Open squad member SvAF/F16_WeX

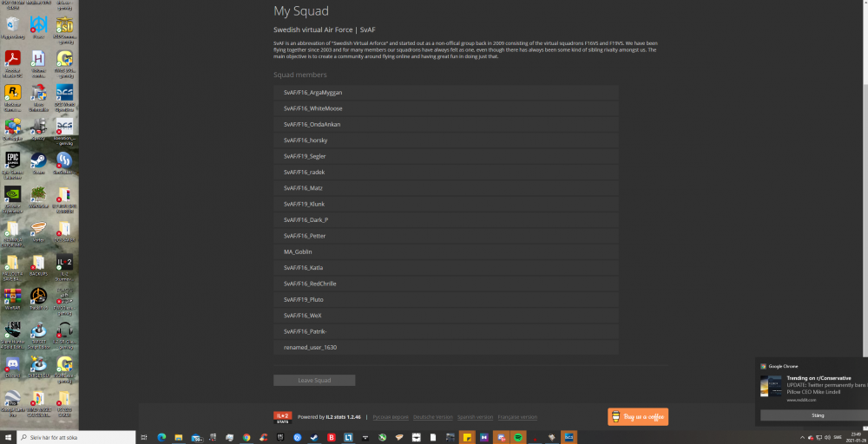[x=445, y=316]
